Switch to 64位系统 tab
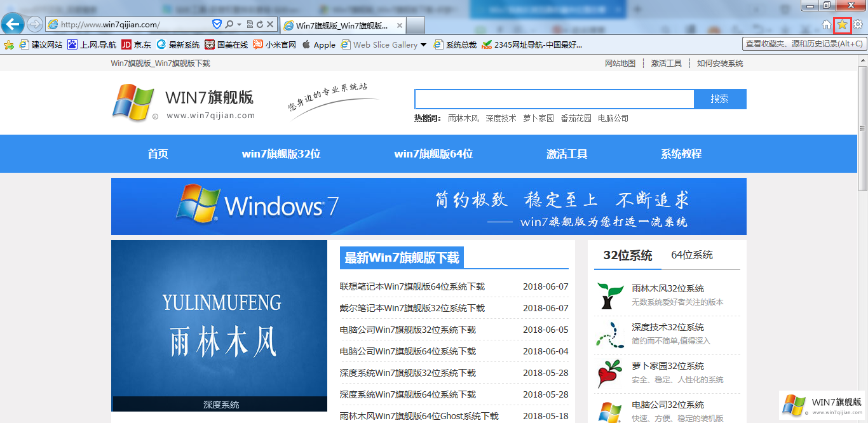Screen dimensions: 868x423 coord(692,255)
